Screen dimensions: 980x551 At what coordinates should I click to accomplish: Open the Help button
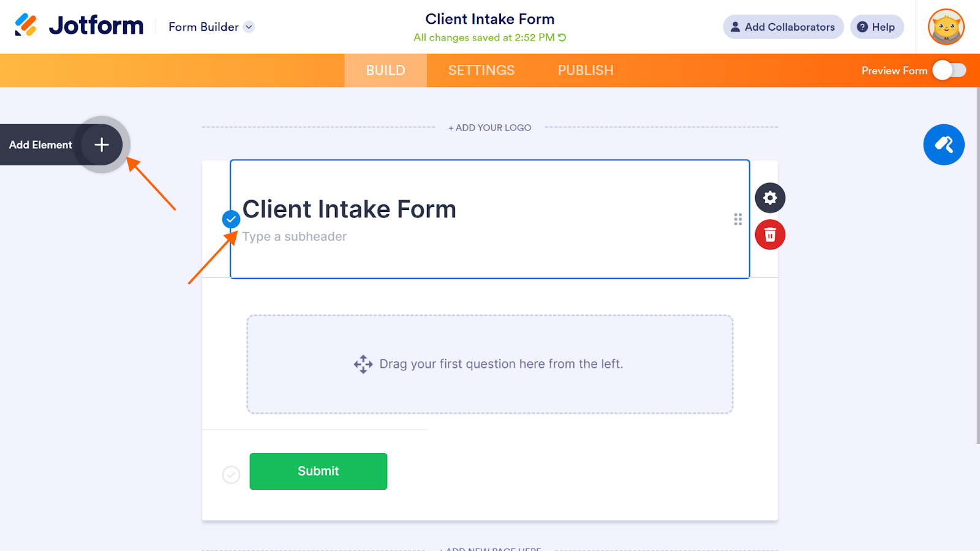(876, 27)
